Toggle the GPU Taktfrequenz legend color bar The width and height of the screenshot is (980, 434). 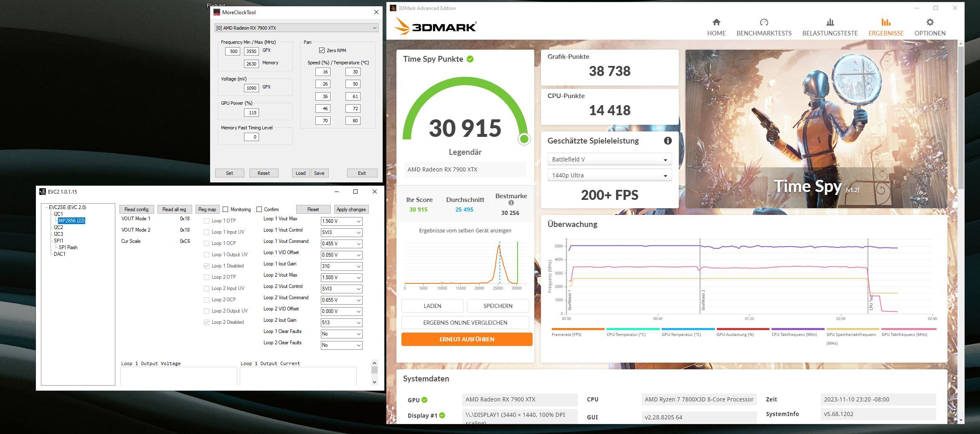pos(909,329)
